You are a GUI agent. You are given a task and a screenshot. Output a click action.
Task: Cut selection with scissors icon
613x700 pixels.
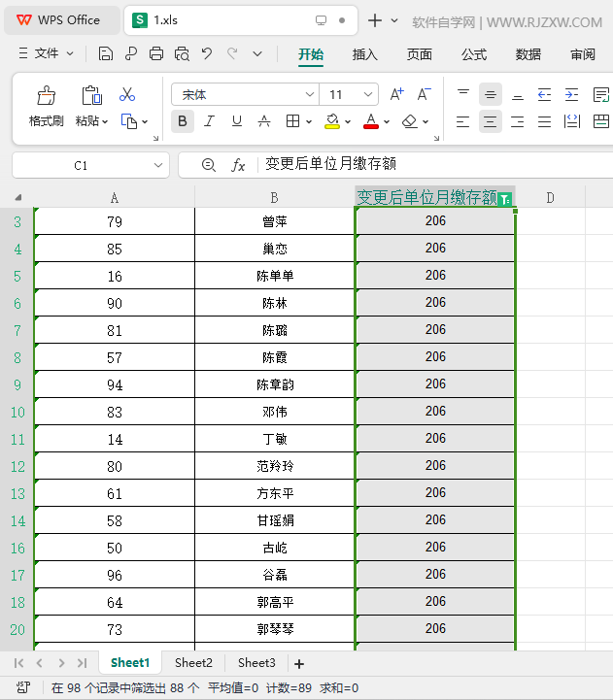pos(127,94)
